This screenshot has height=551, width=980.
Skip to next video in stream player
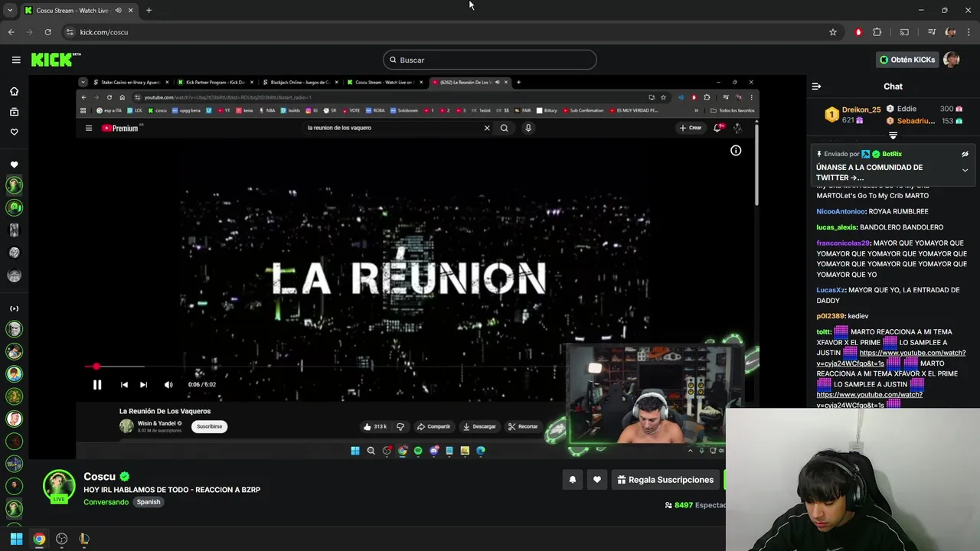(x=143, y=385)
